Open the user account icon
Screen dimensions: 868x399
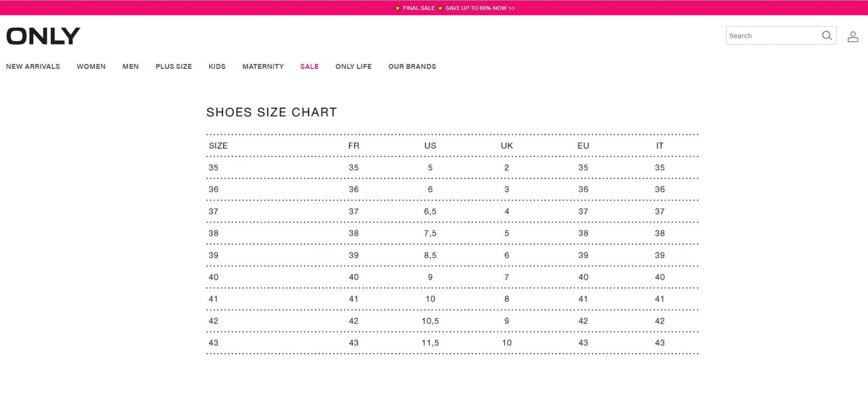coord(853,37)
